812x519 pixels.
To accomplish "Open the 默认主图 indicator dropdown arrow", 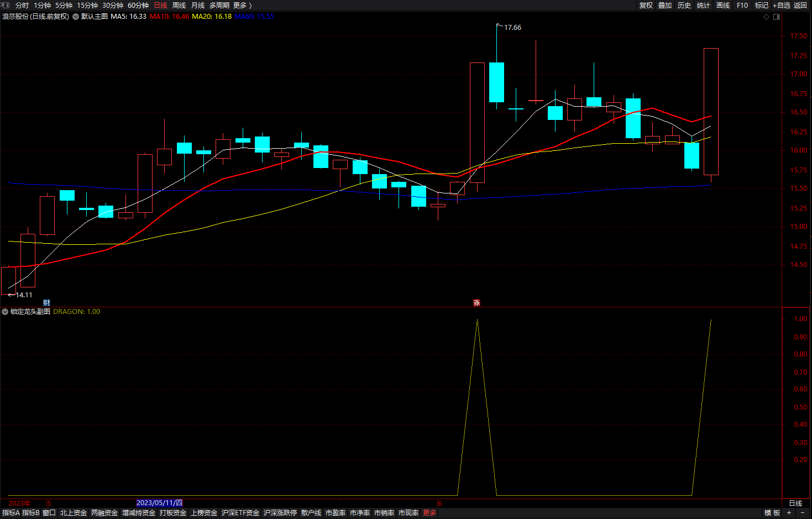I will point(76,17).
